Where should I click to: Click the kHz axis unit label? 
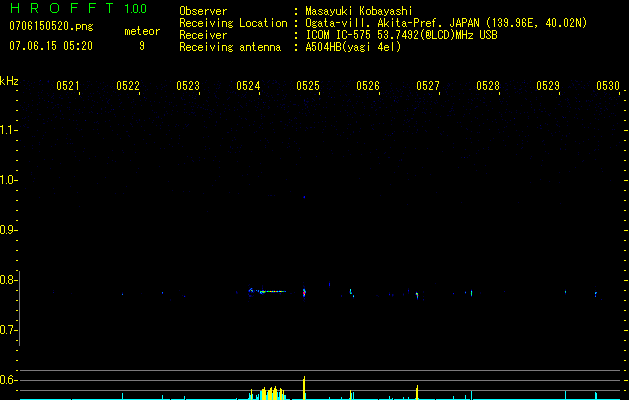point(9,81)
